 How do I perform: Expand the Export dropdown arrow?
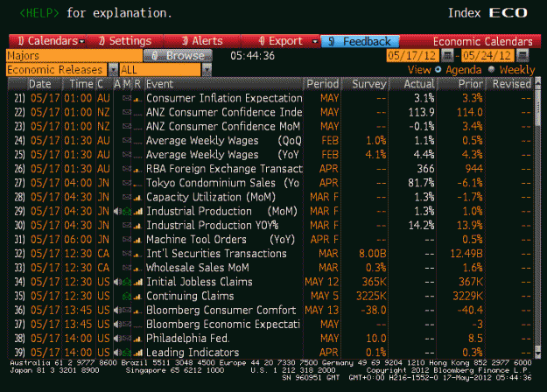[315, 41]
